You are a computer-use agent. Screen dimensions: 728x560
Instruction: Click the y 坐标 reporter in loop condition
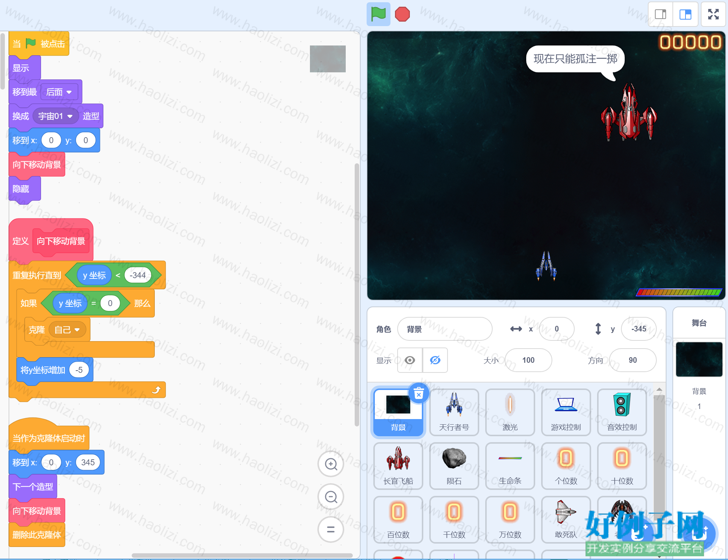click(94, 275)
